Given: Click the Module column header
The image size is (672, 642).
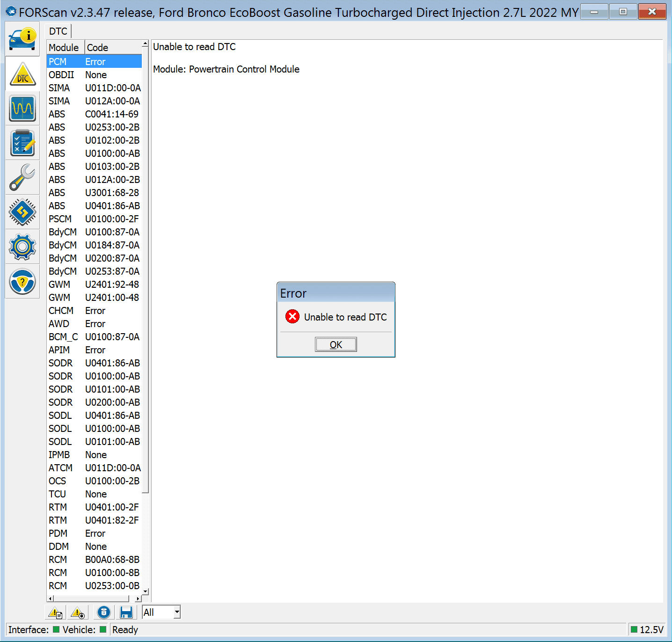Looking at the screenshot, I should [66, 47].
